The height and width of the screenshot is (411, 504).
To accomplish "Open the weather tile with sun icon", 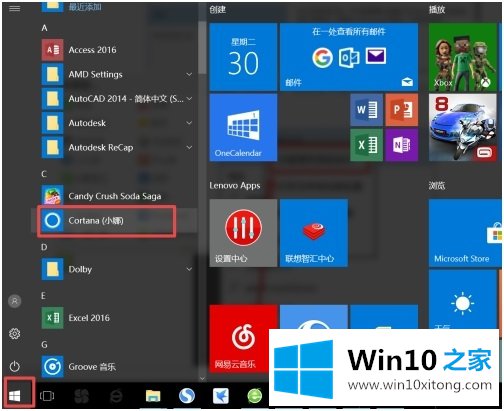I will [x=463, y=299].
